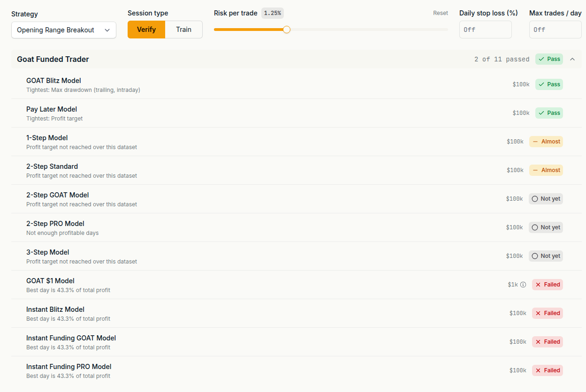The height and width of the screenshot is (392, 586).
Task: Click the Pay Later Model Pass badge
Action: pos(549,113)
